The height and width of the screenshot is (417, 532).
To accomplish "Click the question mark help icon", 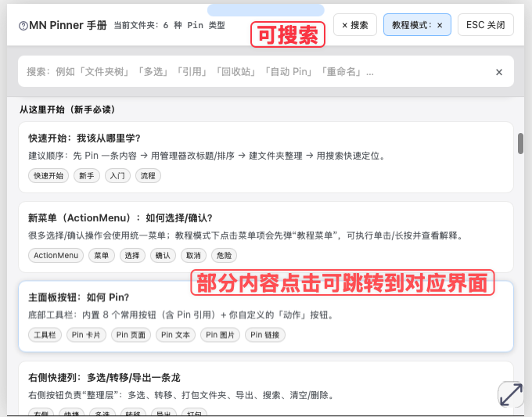I will [x=23, y=26].
